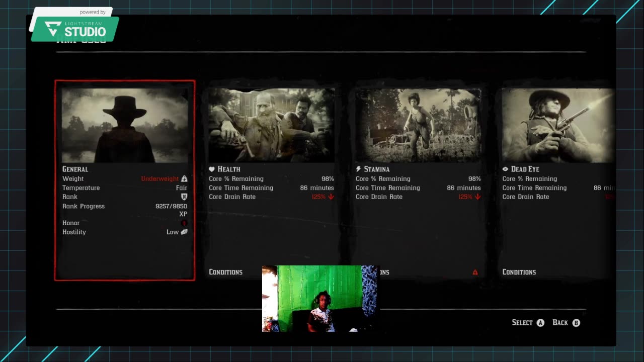644x362 pixels.
Task: Click the Fair temperature value
Action: coord(182,188)
